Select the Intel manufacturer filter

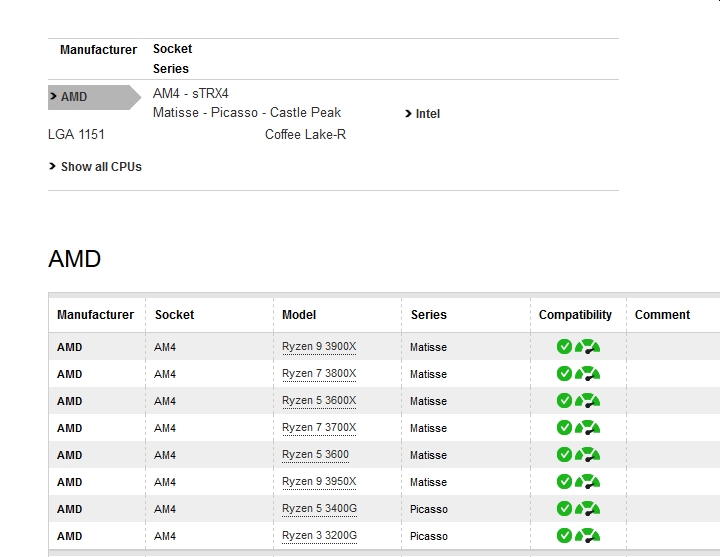coord(422,113)
